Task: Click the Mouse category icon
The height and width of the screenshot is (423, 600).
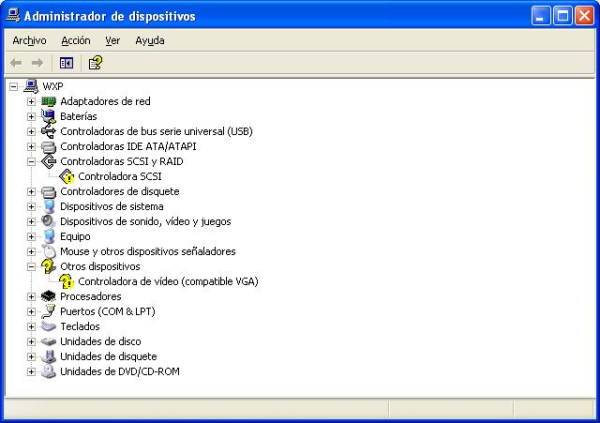Action: point(49,252)
